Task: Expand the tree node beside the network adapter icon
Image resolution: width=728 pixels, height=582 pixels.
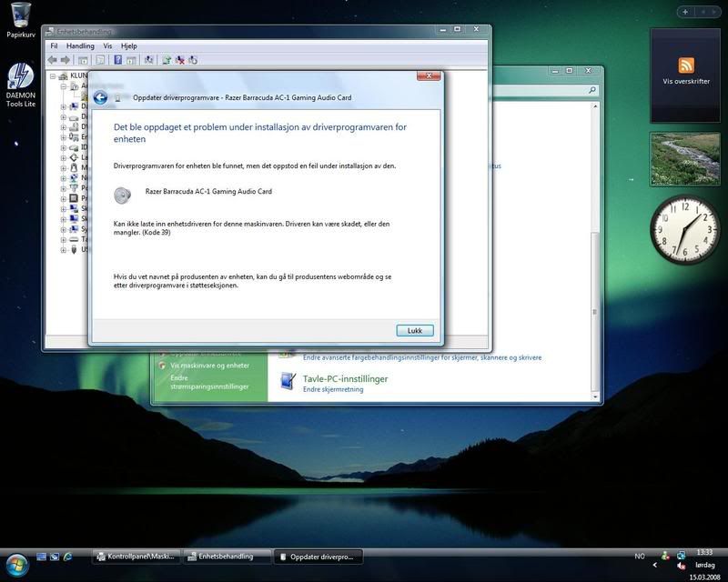Action: 63,178
